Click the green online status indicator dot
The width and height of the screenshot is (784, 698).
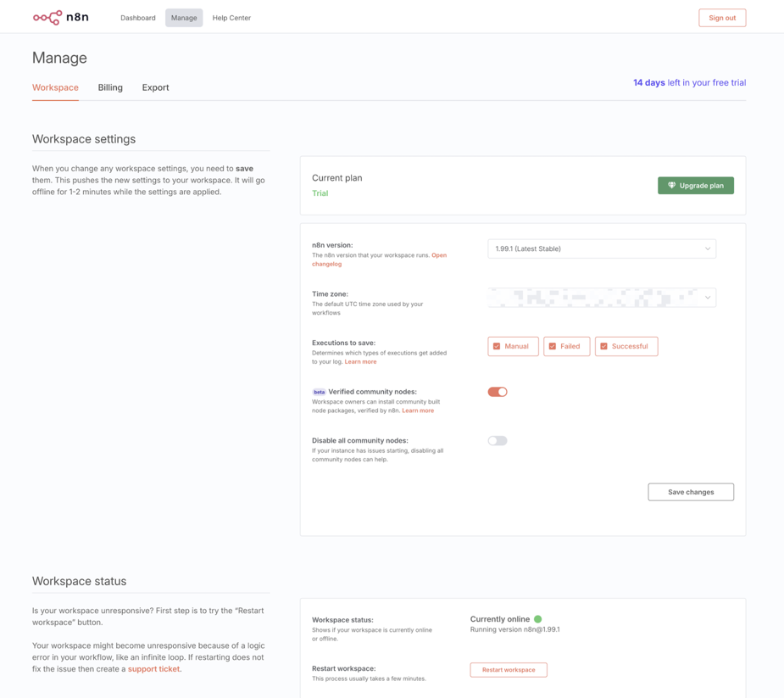click(538, 619)
